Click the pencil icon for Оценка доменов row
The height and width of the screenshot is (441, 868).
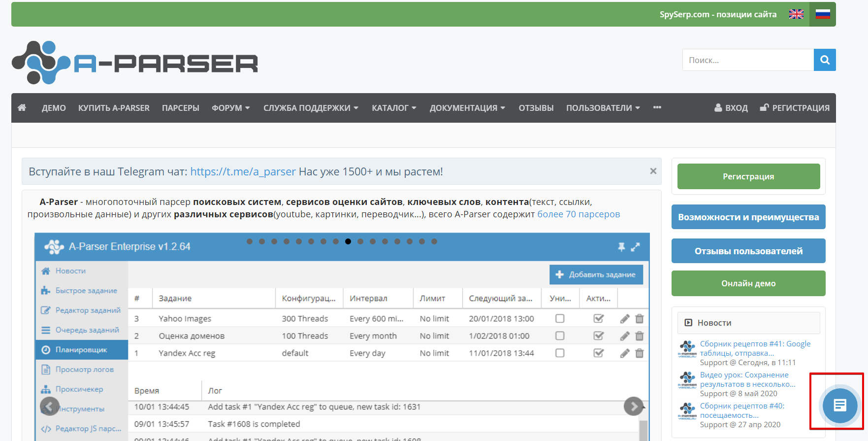point(625,336)
